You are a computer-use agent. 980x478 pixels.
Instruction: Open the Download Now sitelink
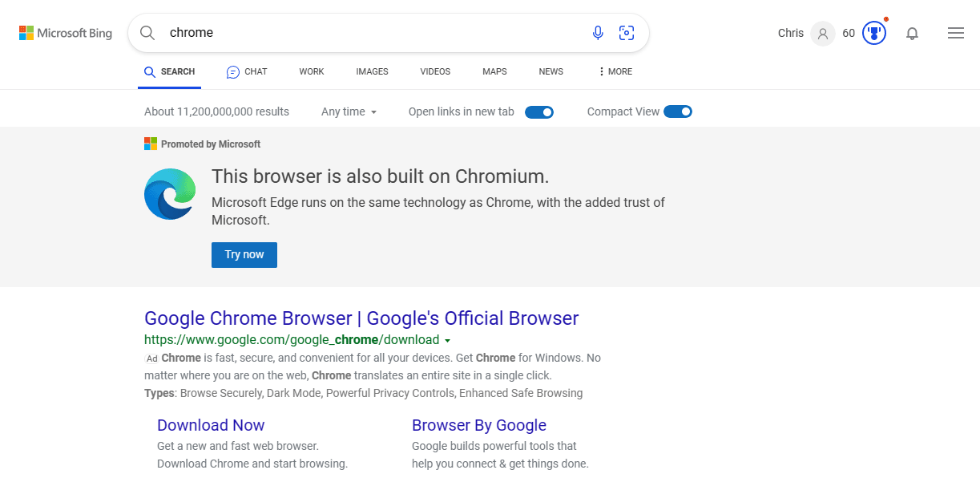click(211, 425)
